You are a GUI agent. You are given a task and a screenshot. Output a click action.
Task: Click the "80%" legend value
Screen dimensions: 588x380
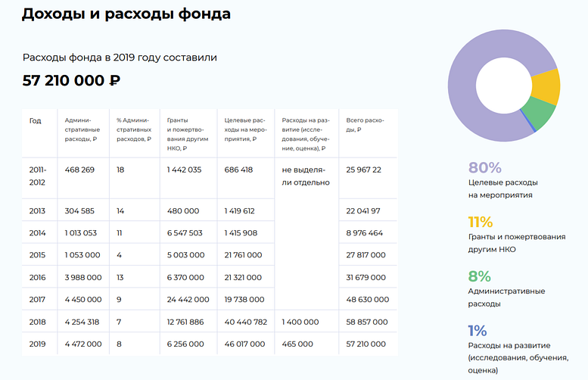click(x=484, y=168)
